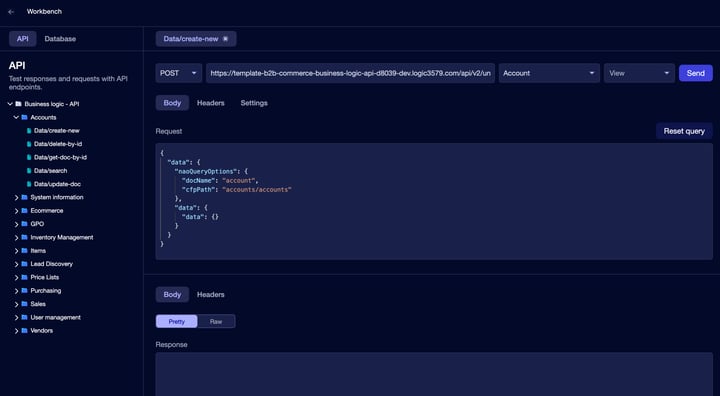Click inside the request JSON editor

click(x=434, y=201)
